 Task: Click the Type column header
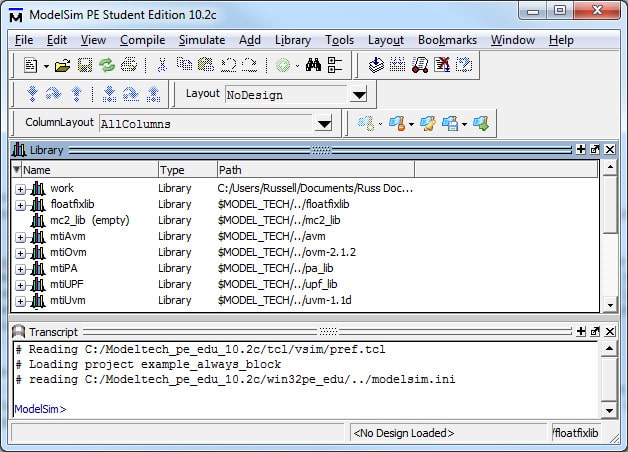click(187, 170)
